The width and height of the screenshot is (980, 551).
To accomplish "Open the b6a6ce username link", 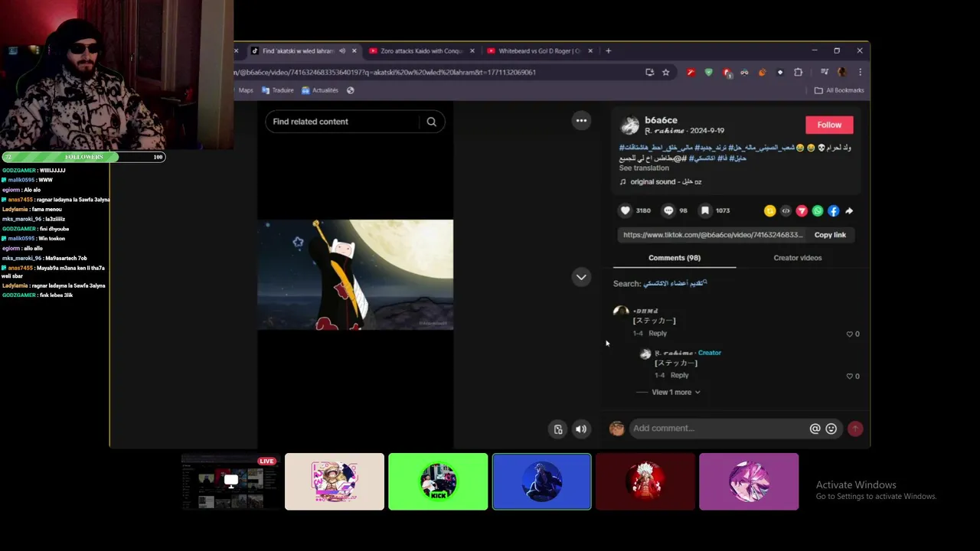I will (661, 120).
